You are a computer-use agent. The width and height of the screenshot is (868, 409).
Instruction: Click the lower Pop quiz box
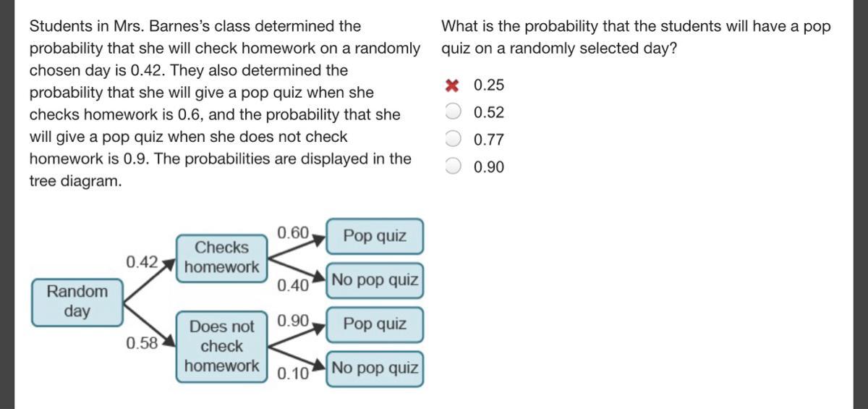(374, 324)
